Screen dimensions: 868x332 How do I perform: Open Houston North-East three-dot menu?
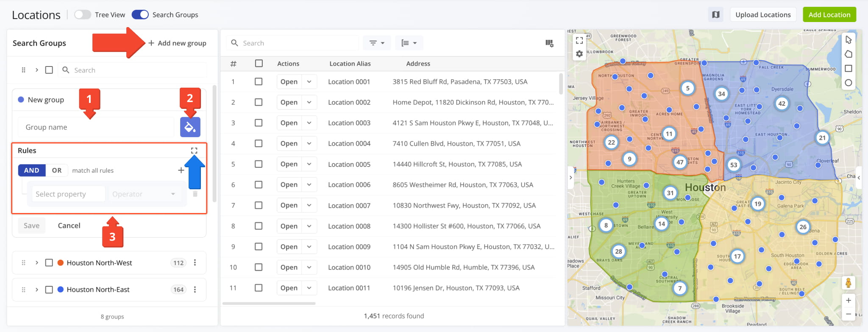pos(195,289)
